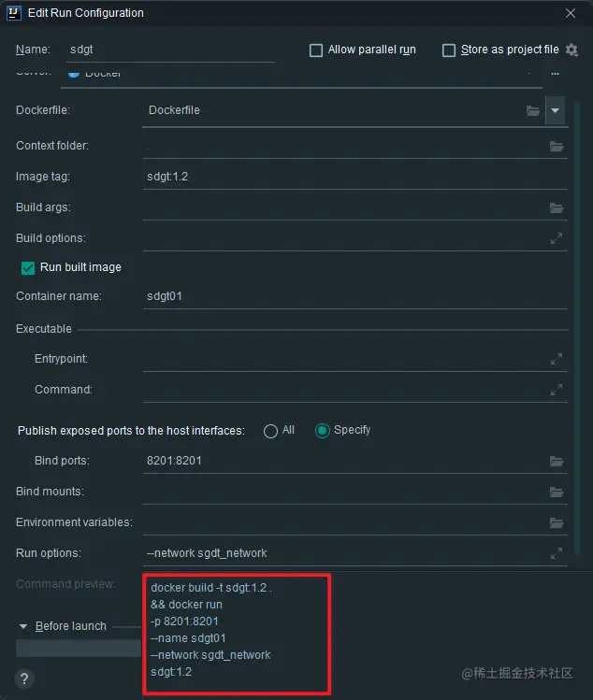Expand the Build options field
This screenshot has height=700, width=593.
557,238
